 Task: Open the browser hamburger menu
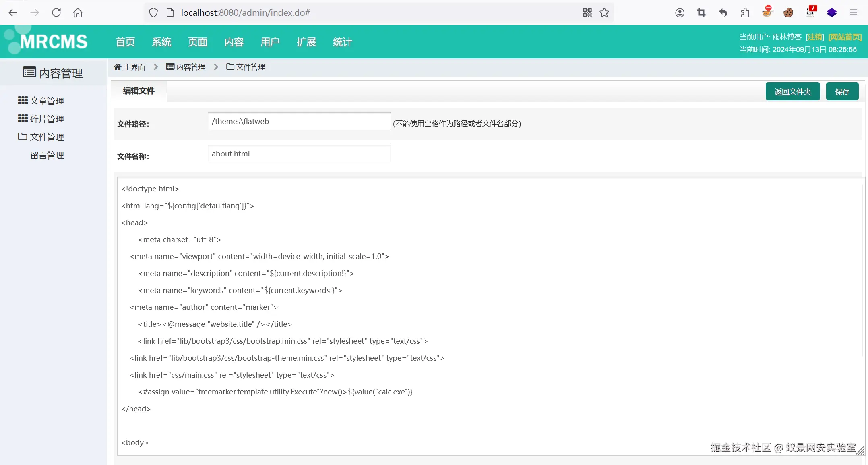click(x=854, y=12)
